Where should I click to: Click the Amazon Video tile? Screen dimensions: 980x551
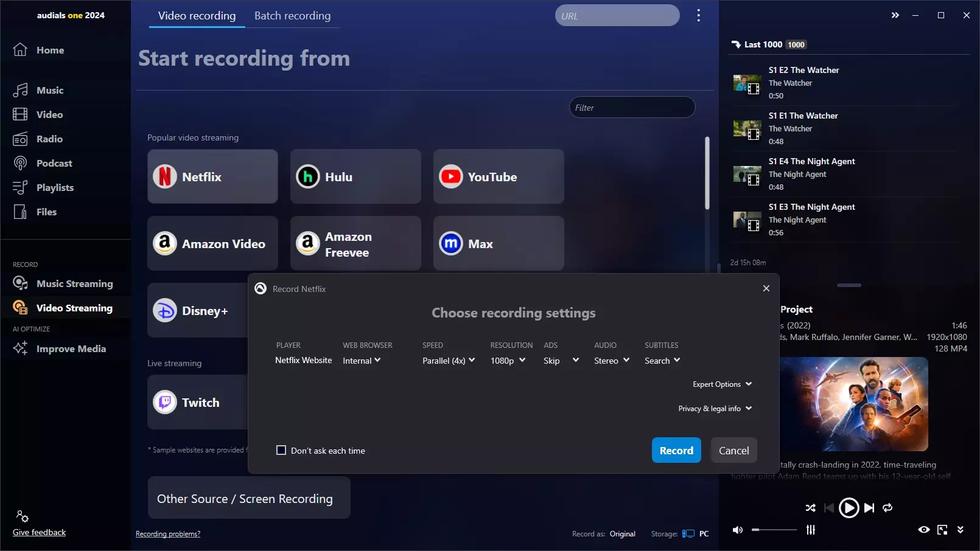212,243
